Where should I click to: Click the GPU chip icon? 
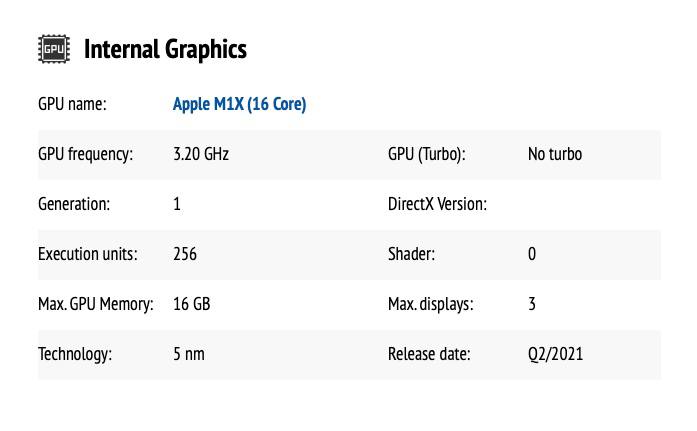tap(54, 49)
